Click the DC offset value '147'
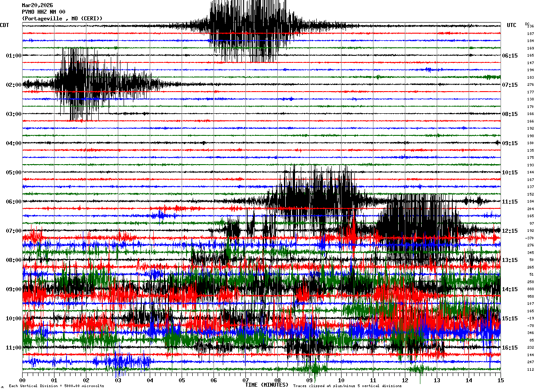The image size is (536, 392). pyautogui.click(x=531, y=63)
